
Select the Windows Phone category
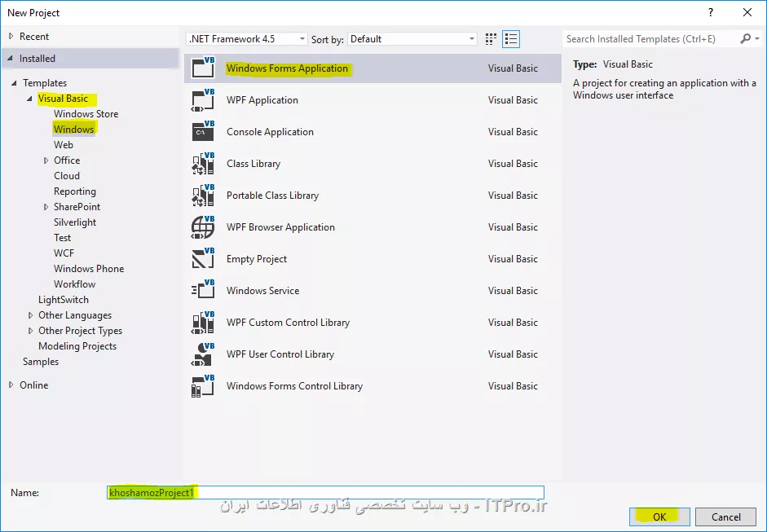point(89,269)
